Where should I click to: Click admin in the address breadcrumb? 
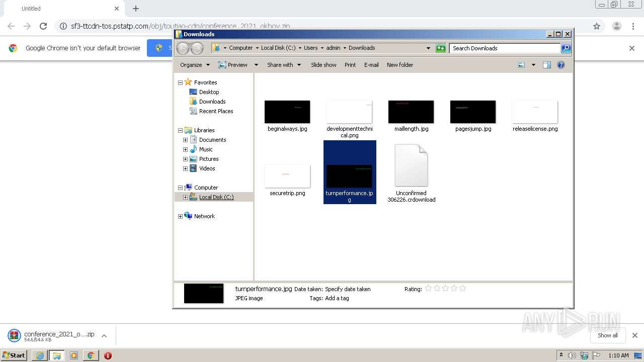point(333,48)
